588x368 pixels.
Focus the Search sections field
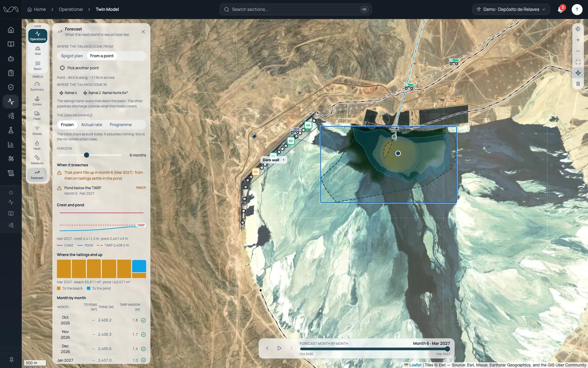295,9
